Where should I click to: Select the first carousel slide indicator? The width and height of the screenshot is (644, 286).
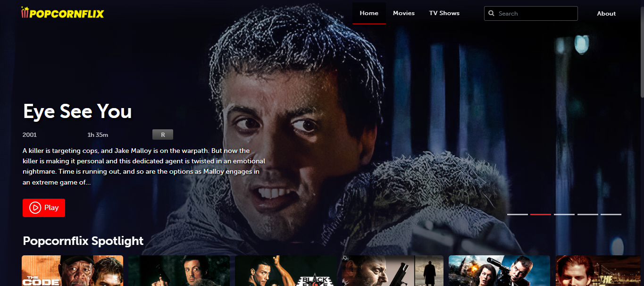coord(518,214)
